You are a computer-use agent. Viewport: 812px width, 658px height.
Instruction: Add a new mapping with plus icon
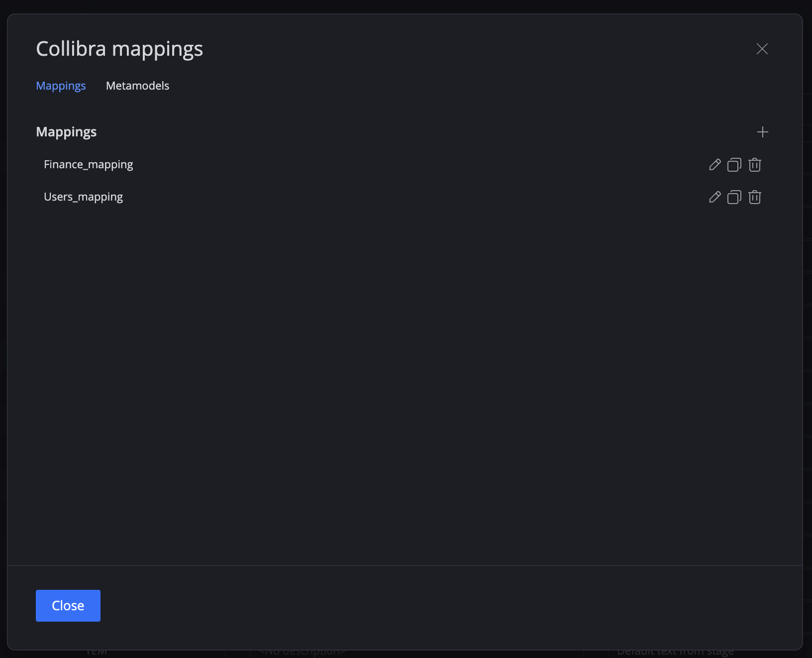[762, 132]
